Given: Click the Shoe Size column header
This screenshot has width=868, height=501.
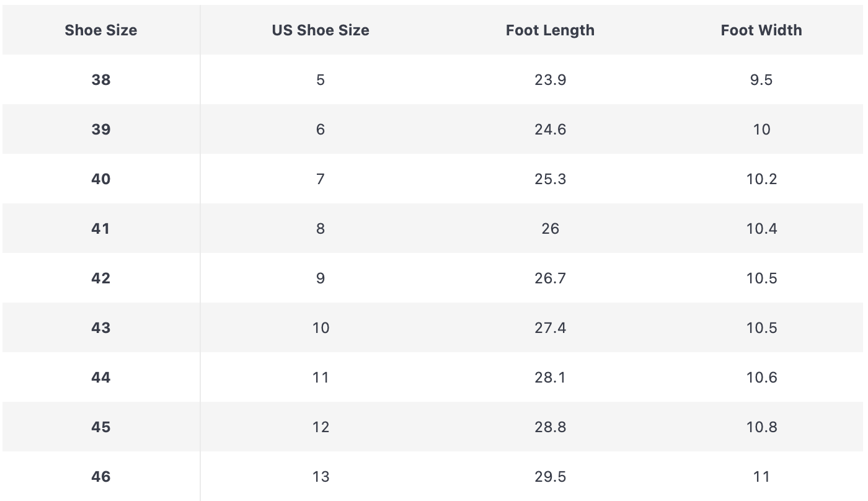Looking at the screenshot, I should (101, 30).
